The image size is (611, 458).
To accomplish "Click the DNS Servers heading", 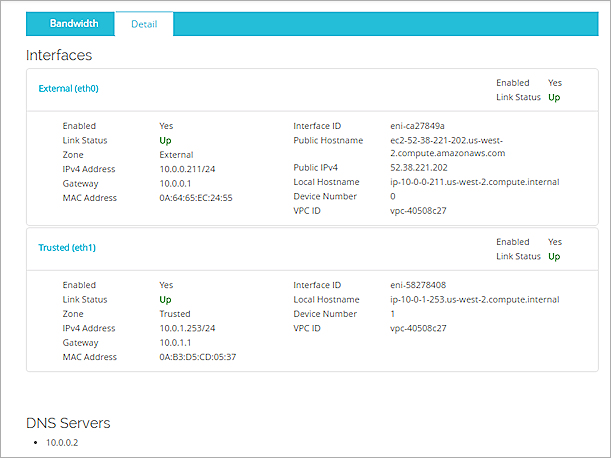I will click(x=68, y=423).
